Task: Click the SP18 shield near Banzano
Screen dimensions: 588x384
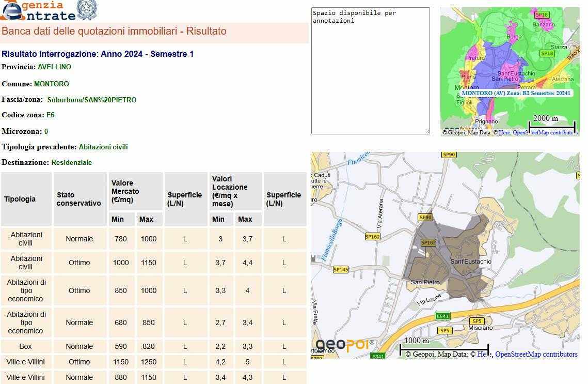Action: click(542, 15)
